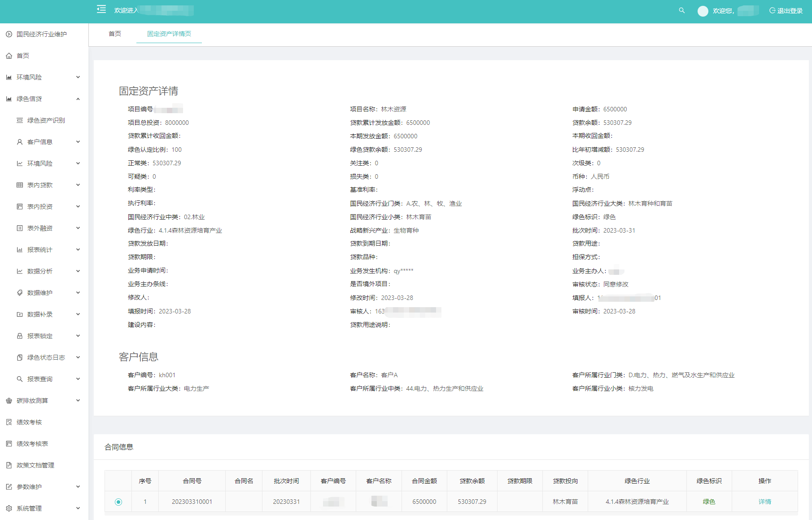Image resolution: width=812 pixels, height=520 pixels.
Task: Expand the 表外融资 submenu chevron
Action: pos(78,228)
